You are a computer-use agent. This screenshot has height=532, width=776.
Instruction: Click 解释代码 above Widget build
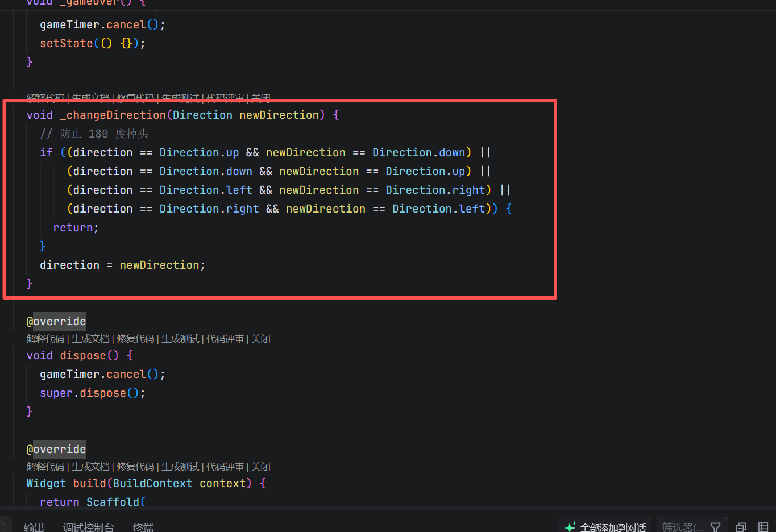45,467
